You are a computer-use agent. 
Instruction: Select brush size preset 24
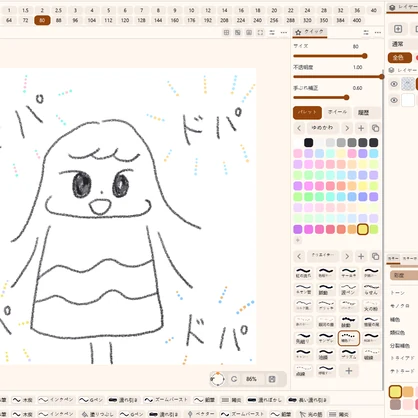307,10
